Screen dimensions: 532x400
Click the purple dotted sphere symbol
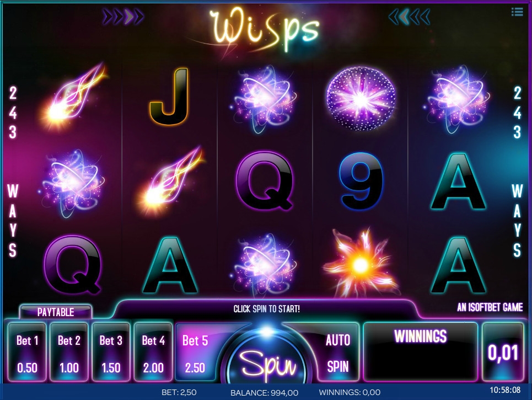coord(361,98)
